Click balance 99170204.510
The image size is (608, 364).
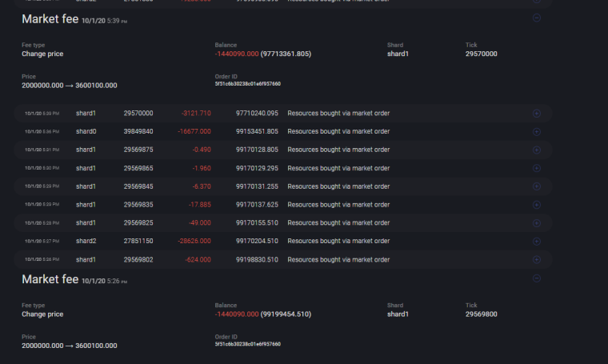click(x=257, y=241)
